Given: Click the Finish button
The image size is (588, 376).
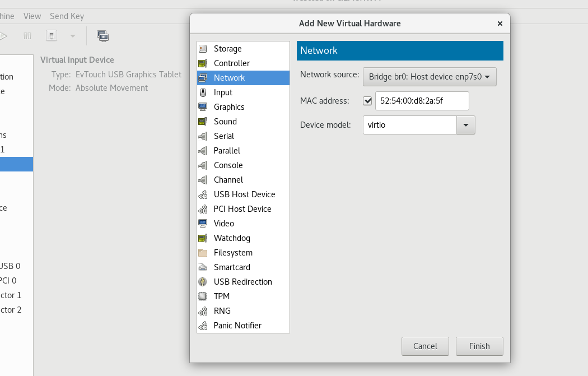Looking at the screenshot, I should pyautogui.click(x=479, y=346).
